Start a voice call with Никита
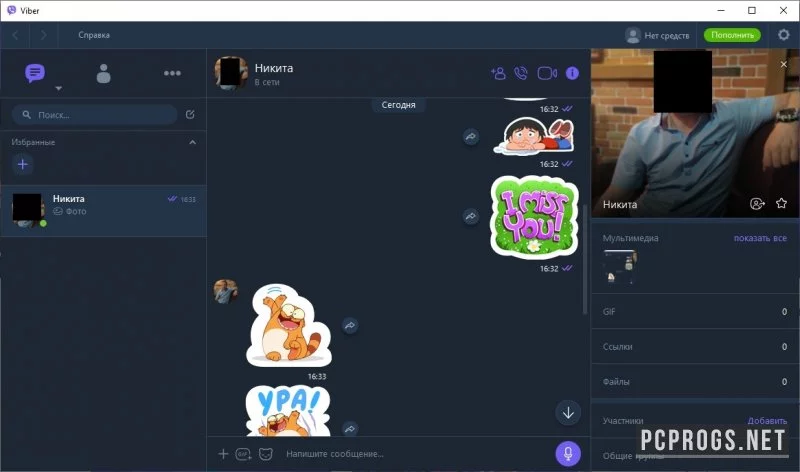 click(x=521, y=73)
